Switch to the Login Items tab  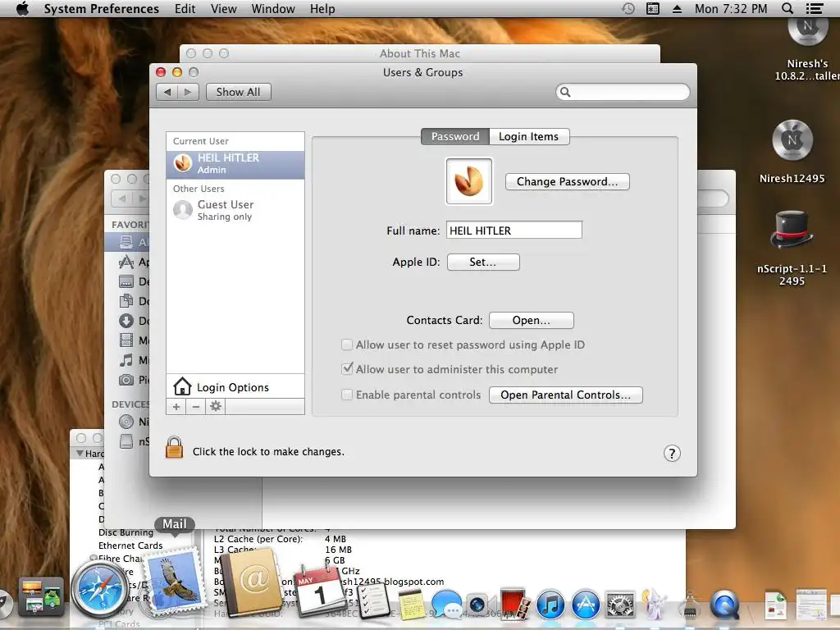[x=529, y=137]
